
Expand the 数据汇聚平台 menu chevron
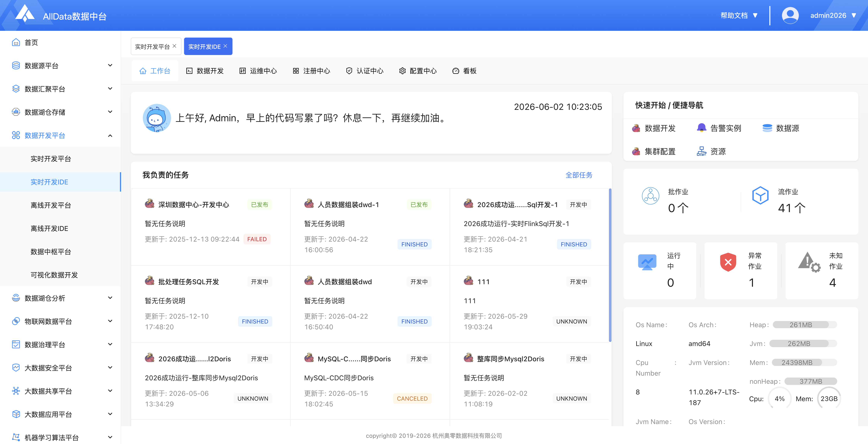[110, 89]
